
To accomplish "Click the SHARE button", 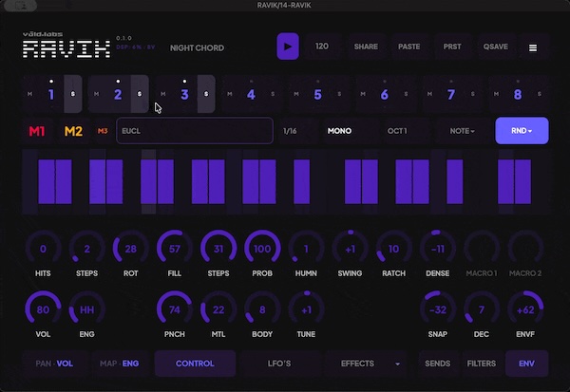I will [366, 47].
